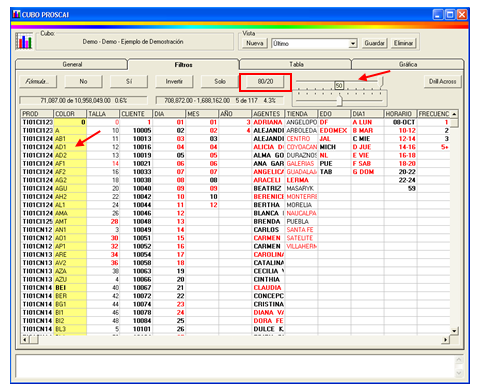Click the HORARIO column header

coord(400,114)
